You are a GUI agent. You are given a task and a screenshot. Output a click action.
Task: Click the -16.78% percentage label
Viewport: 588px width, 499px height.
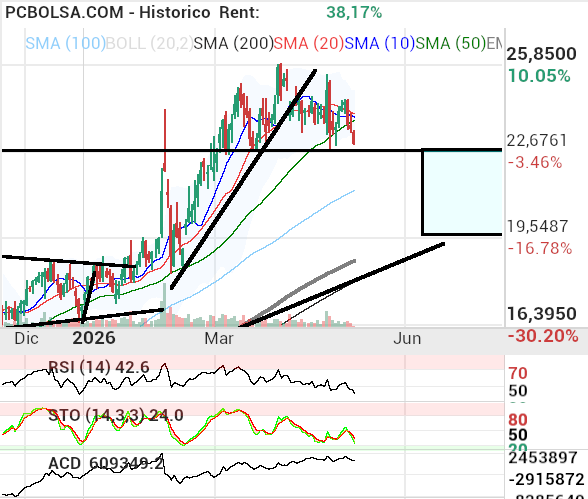(x=540, y=248)
